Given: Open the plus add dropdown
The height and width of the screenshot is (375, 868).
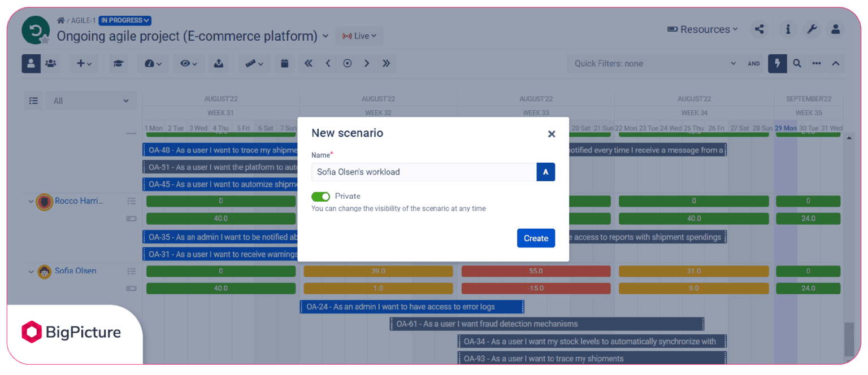Looking at the screenshot, I should [x=84, y=63].
